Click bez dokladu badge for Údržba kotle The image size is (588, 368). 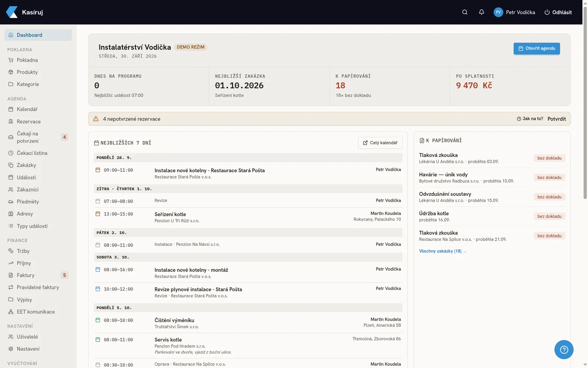coord(549,216)
